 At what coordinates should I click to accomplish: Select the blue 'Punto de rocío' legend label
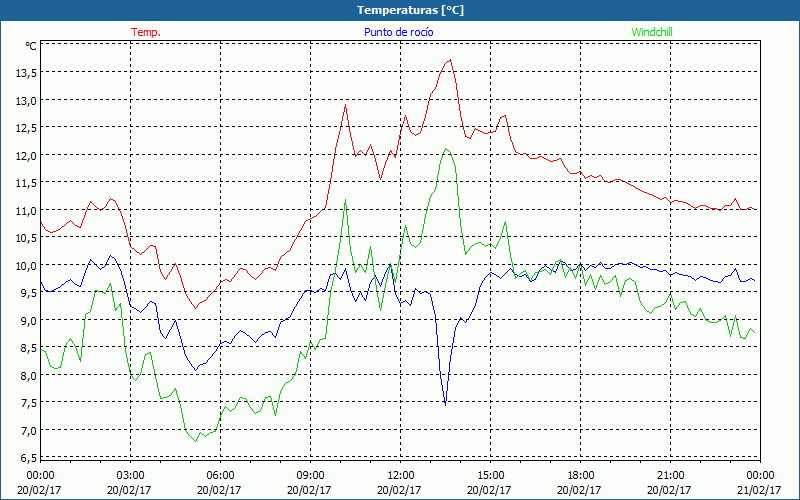398,32
